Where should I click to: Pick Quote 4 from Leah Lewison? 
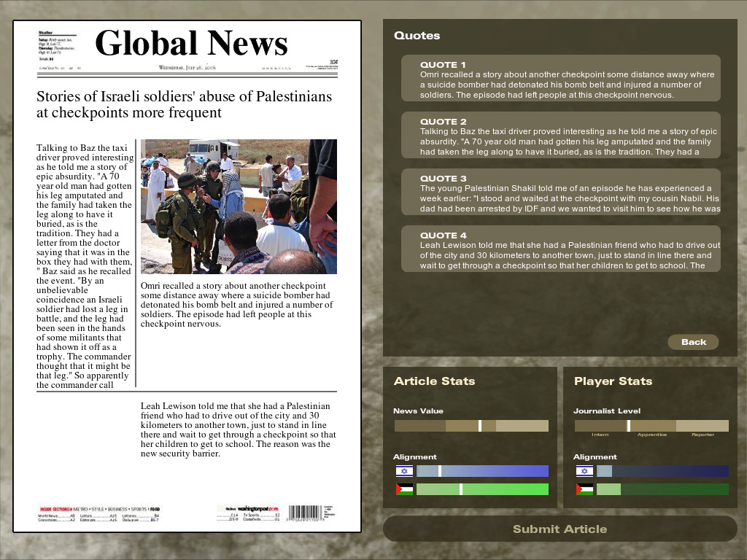[x=560, y=249]
